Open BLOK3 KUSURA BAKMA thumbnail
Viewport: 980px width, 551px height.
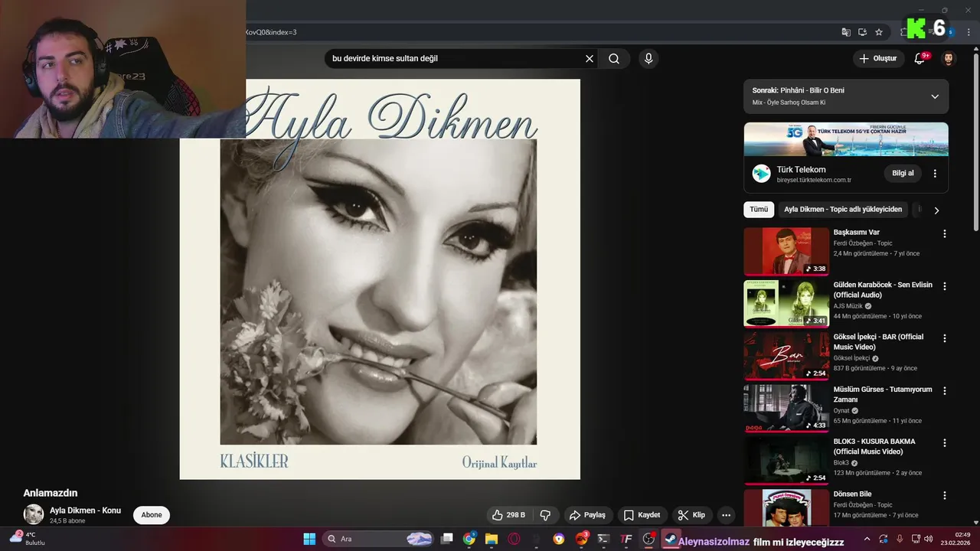point(786,461)
